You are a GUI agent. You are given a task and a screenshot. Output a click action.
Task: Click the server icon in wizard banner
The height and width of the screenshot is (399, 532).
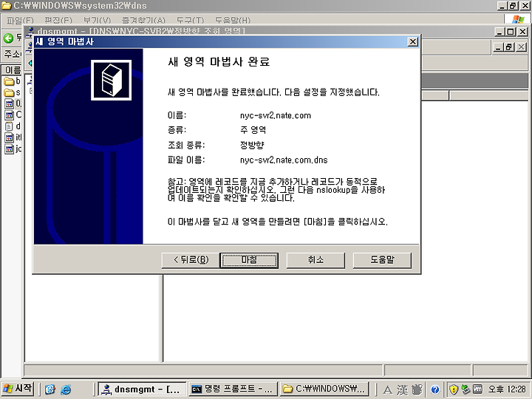pyautogui.click(x=112, y=80)
